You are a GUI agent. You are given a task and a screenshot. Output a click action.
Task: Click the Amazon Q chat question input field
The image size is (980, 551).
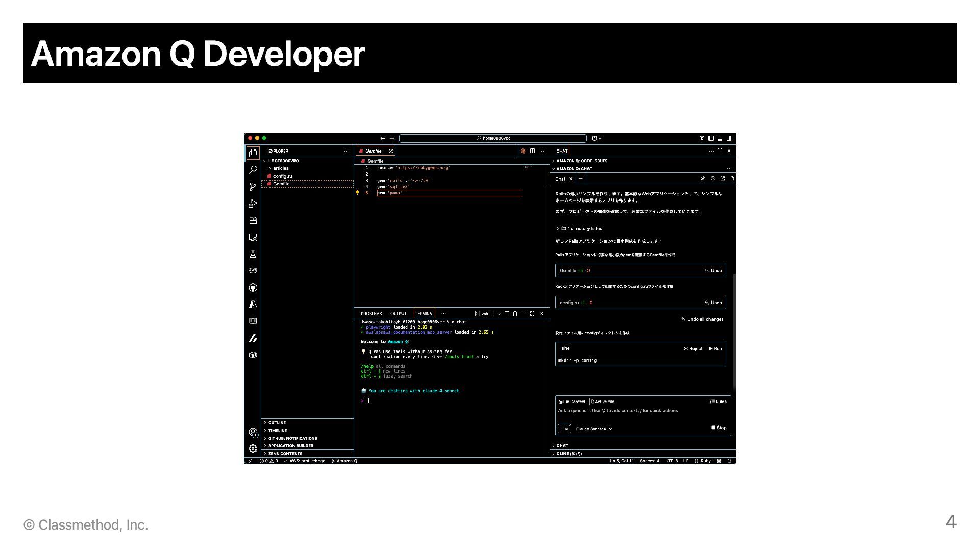[x=643, y=410]
